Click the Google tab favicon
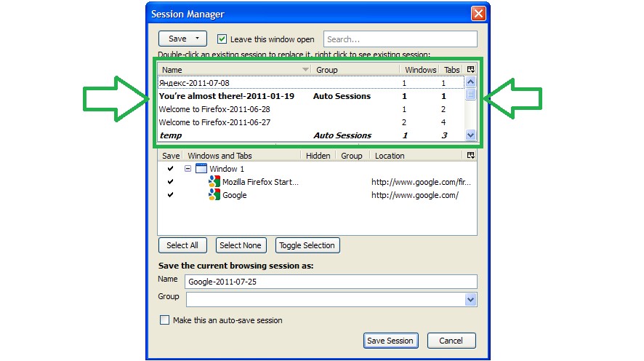Image resolution: width=644 pixels, height=361 pixels. click(x=214, y=195)
